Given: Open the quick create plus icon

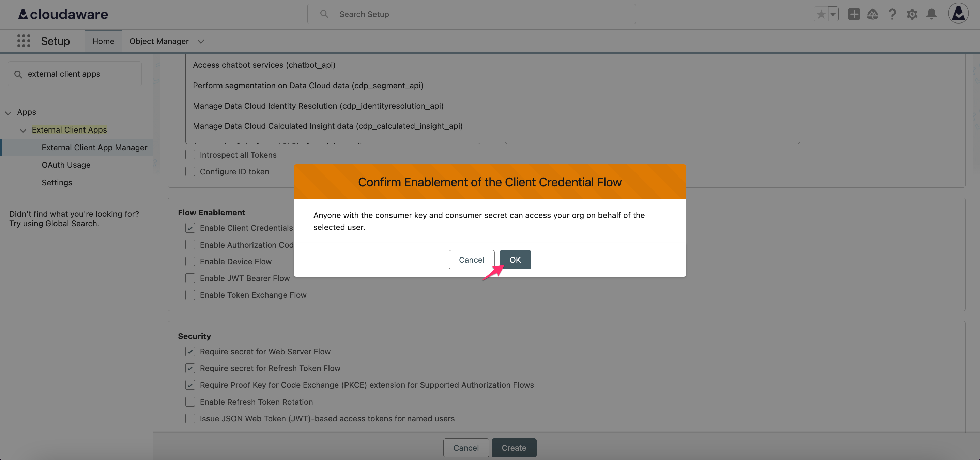Looking at the screenshot, I should [854, 14].
